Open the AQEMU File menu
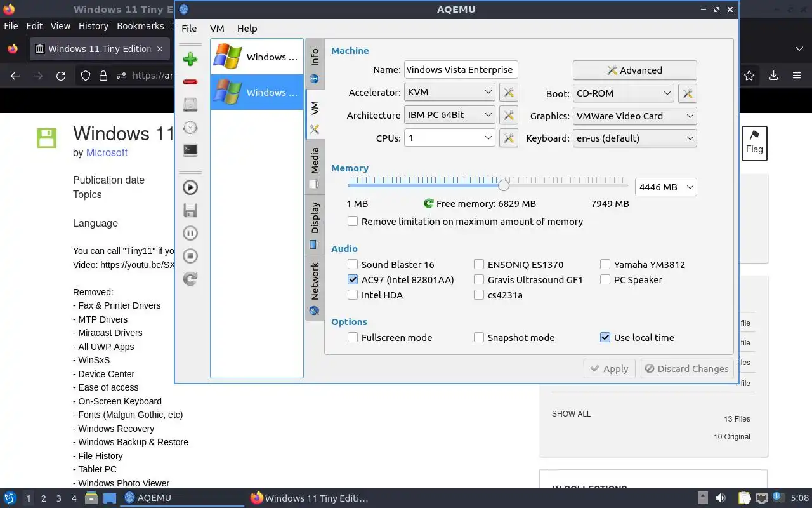Image resolution: width=812 pixels, height=508 pixels. pyautogui.click(x=189, y=29)
